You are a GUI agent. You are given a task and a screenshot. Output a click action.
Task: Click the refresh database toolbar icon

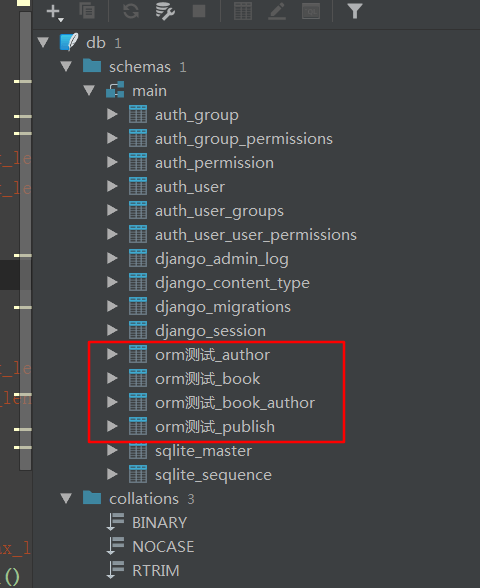[131, 11]
